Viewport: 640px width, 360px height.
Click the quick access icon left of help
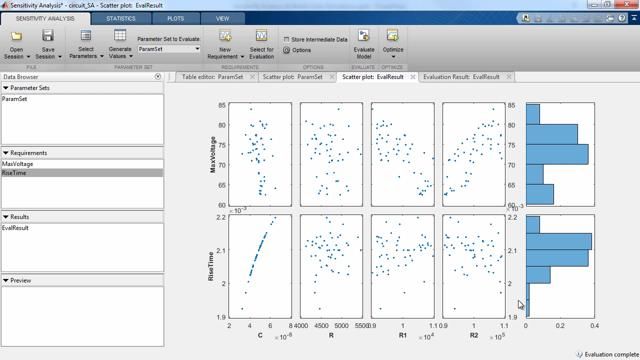coord(610,18)
